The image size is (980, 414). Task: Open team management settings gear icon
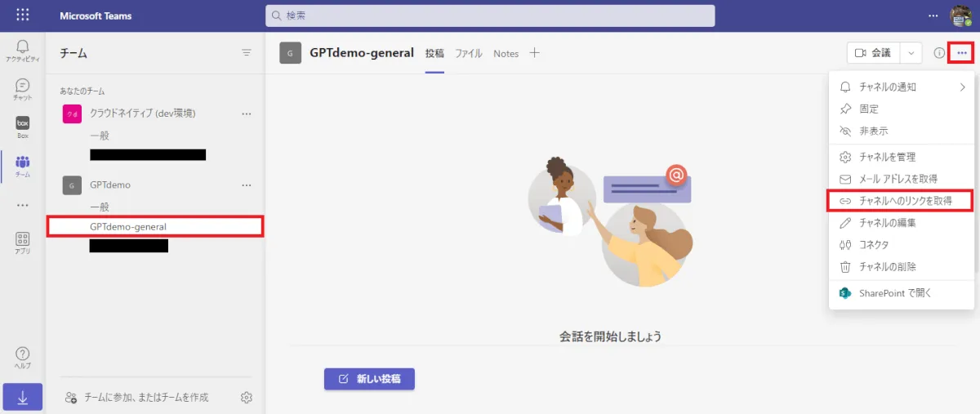(247, 398)
